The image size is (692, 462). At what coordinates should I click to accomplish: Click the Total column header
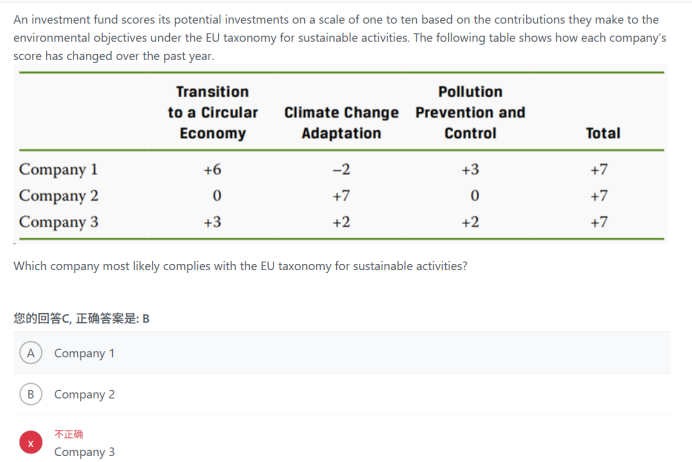pyautogui.click(x=603, y=133)
